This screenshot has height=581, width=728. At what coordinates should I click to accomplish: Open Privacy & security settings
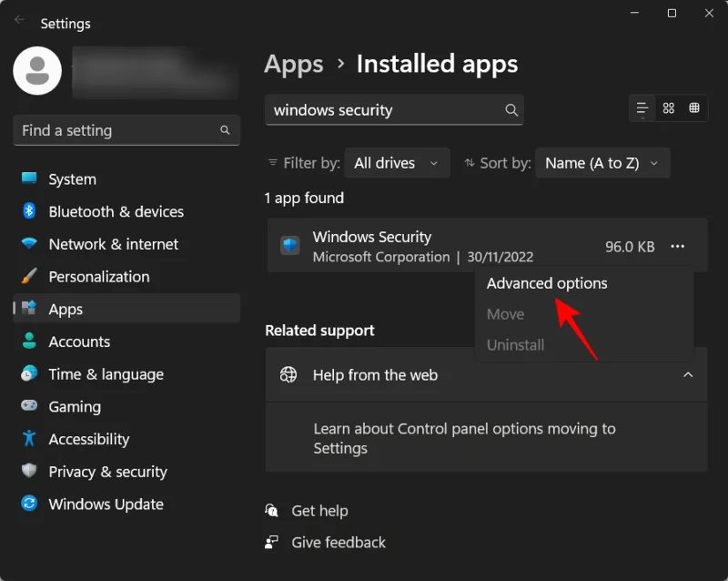point(106,472)
